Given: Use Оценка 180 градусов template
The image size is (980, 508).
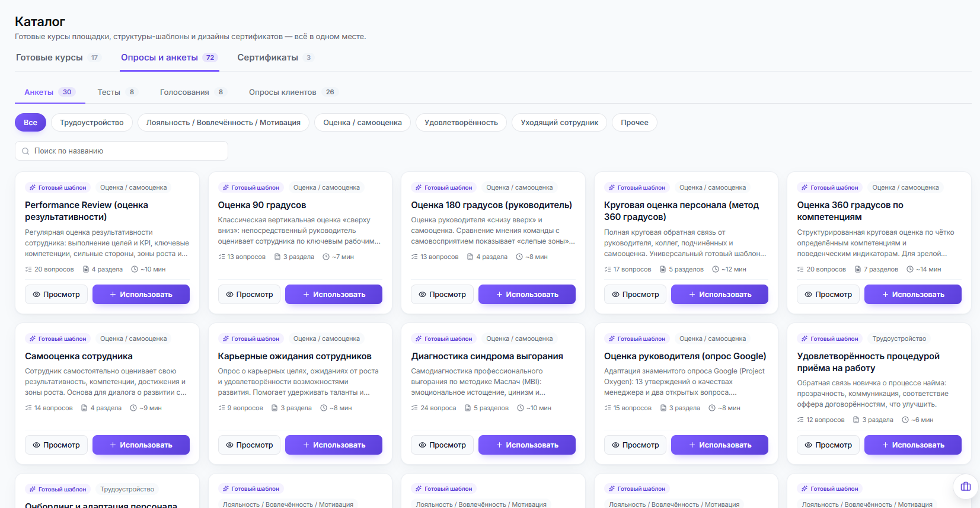Looking at the screenshot, I should [x=527, y=295].
